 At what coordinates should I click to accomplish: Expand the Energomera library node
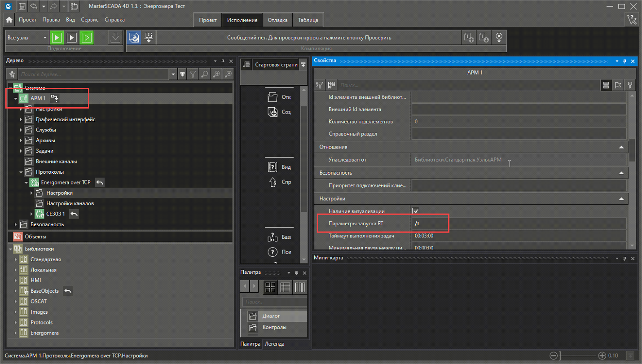pyautogui.click(x=16, y=333)
